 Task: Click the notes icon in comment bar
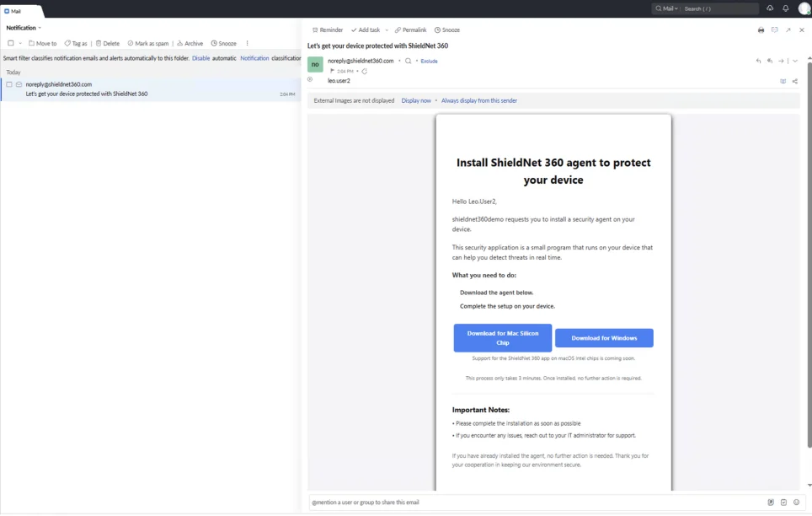pyautogui.click(x=771, y=503)
